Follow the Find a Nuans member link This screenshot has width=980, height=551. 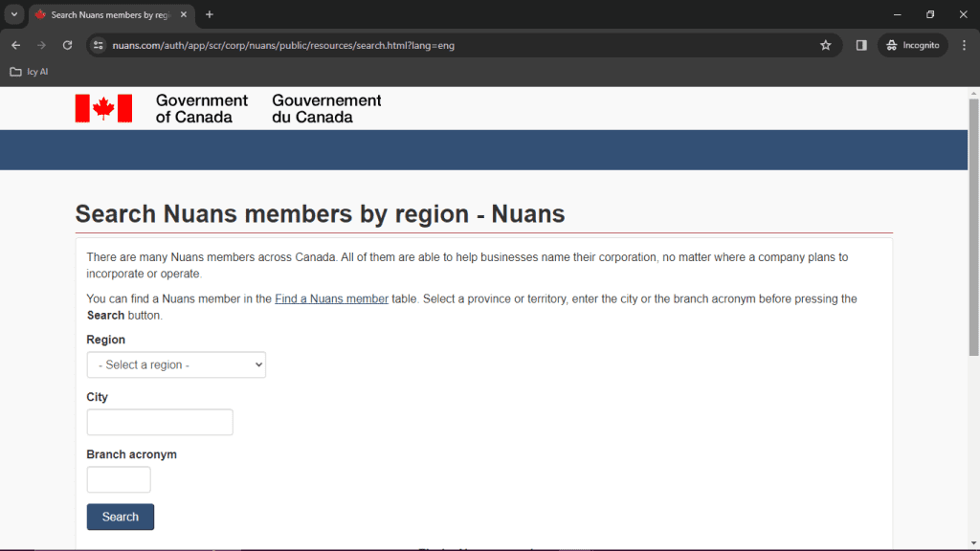tap(331, 298)
